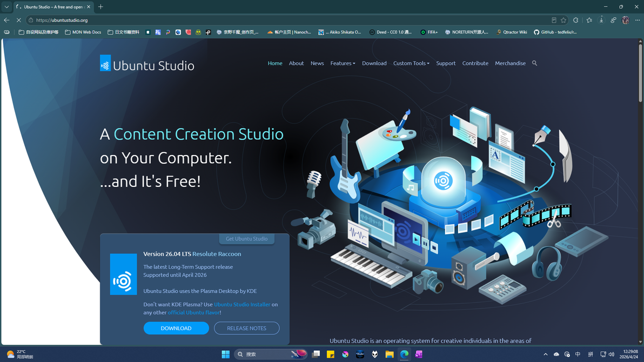Select the Get Ubuntu Studio tab
This screenshot has width=644, height=362.
pyautogui.click(x=246, y=239)
